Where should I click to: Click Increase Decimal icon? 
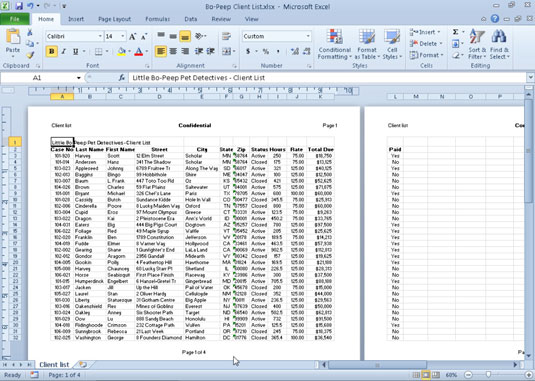[295, 52]
